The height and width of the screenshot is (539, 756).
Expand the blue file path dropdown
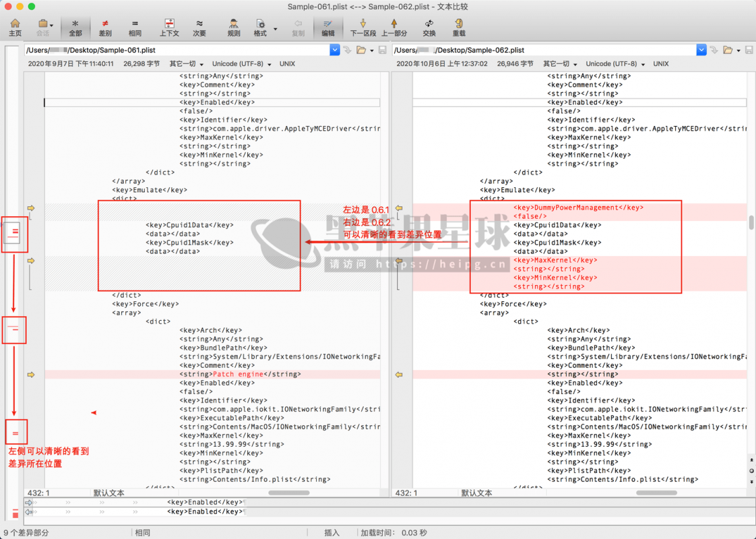(335, 49)
